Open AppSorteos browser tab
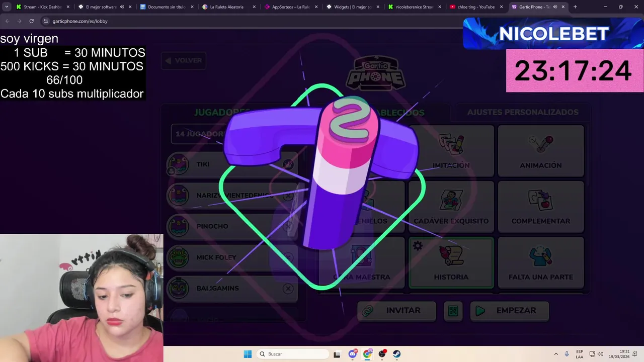Viewport: 644px width, 362px height. [x=290, y=7]
